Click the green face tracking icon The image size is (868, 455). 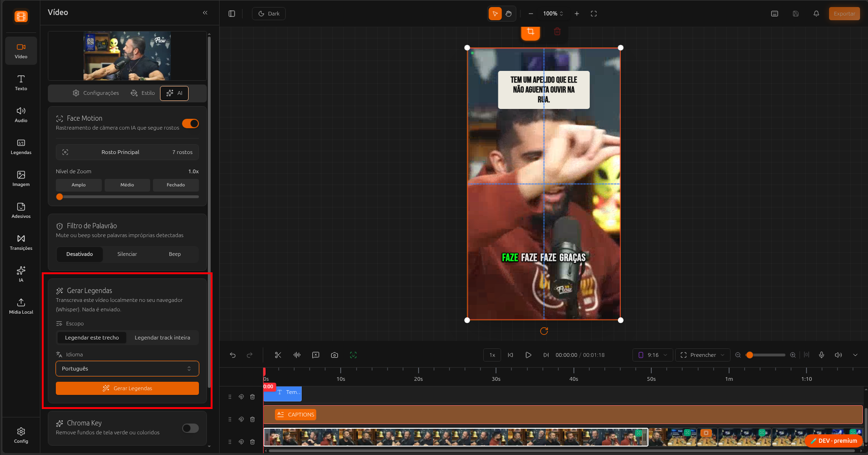tap(353, 355)
